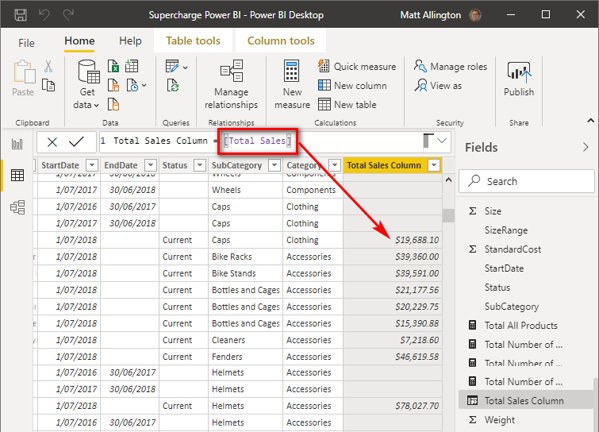Open the SubCategory column filter dropdown
The image size is (599, 432).
pos(274,165)
